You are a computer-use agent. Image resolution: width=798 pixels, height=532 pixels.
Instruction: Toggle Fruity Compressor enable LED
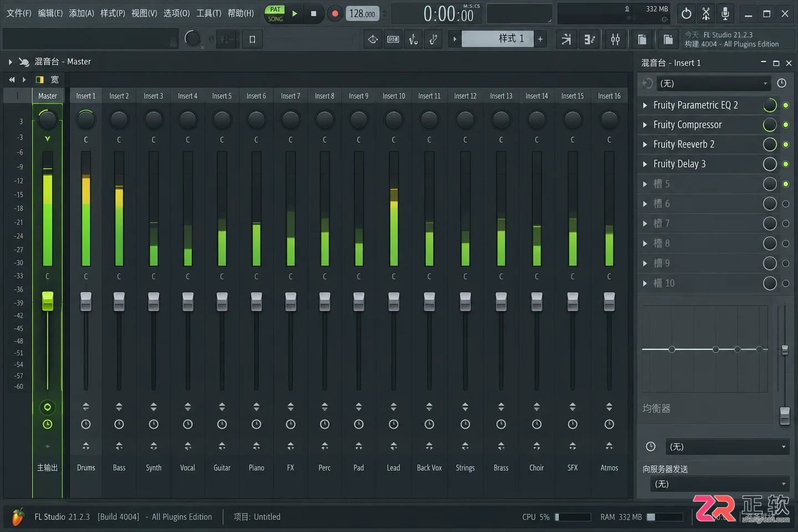tap(785, 125)
